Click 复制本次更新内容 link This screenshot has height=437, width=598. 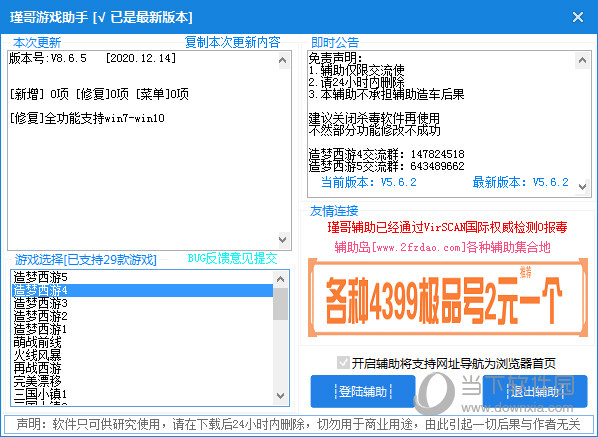click(x=232, y=42)
